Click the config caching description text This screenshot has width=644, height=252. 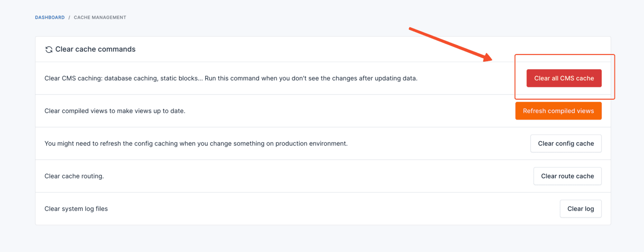(x=196, y=143)
